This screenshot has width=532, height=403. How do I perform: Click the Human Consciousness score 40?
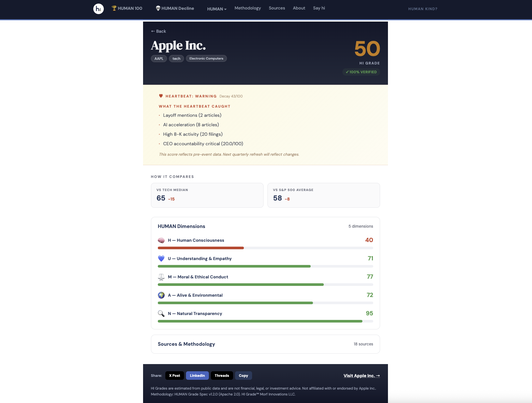(x=369, y=240)
